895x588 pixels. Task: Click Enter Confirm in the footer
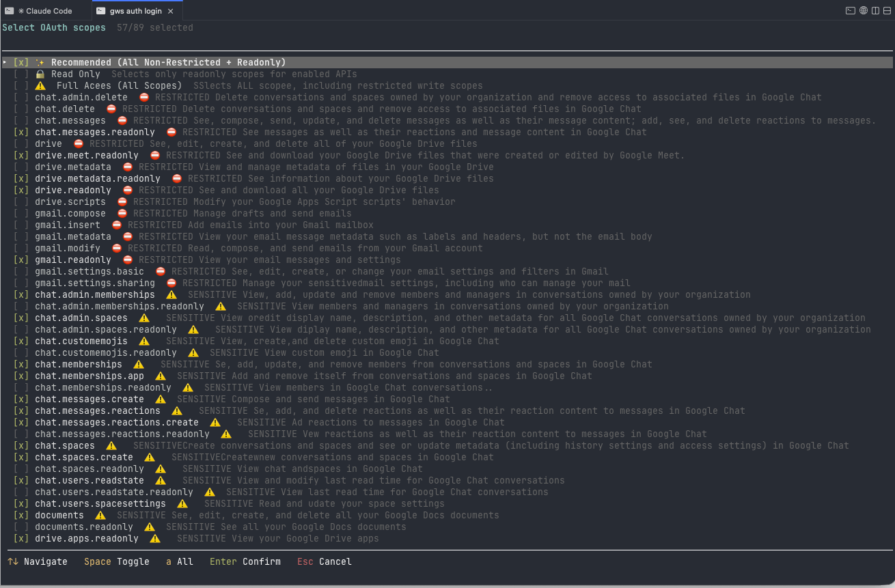(x=245, y=561)
